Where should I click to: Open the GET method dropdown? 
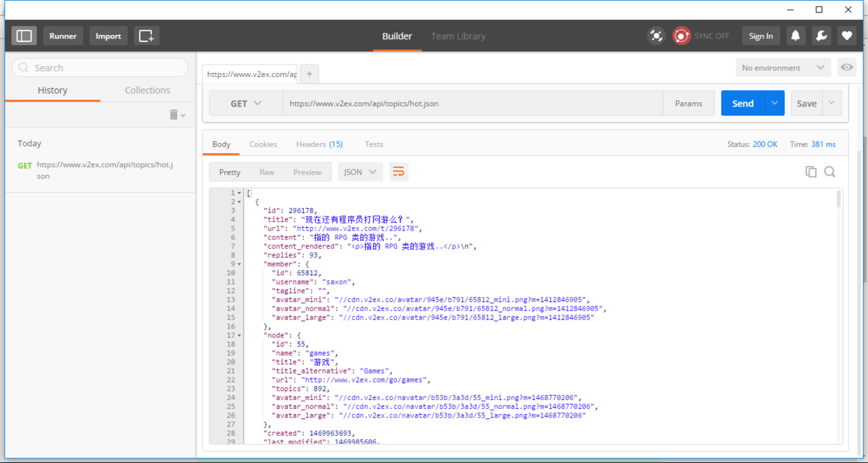246,104
